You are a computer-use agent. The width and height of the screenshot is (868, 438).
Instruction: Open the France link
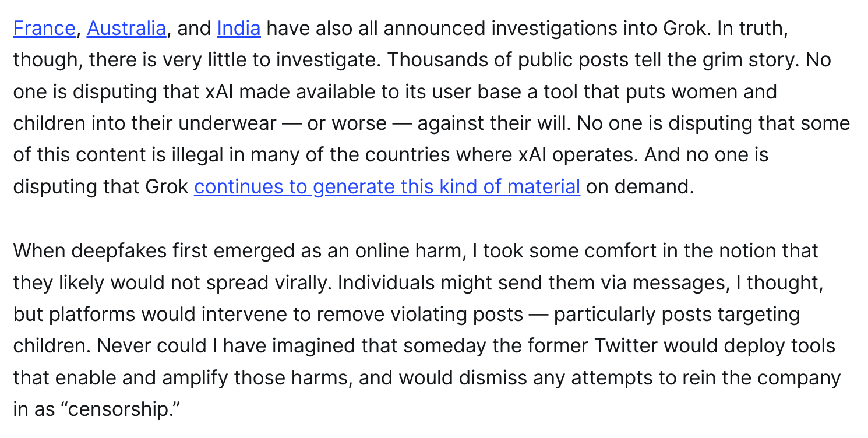tap(44, 29)
